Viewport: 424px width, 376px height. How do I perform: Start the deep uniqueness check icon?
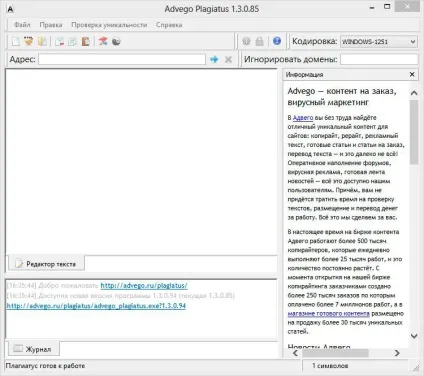(x=116, y=41)
